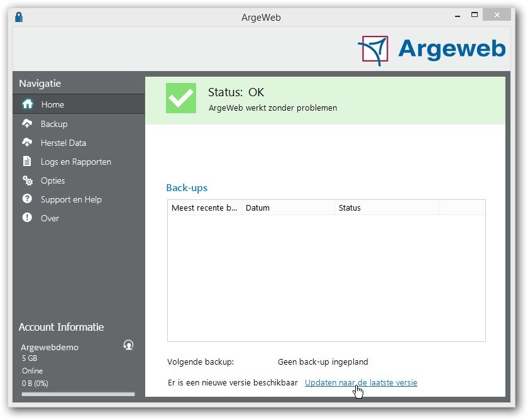Viewport: 528px width, 420px height.
Task: Click the 'Back-ups' section heading
Action: pos(187,187)
